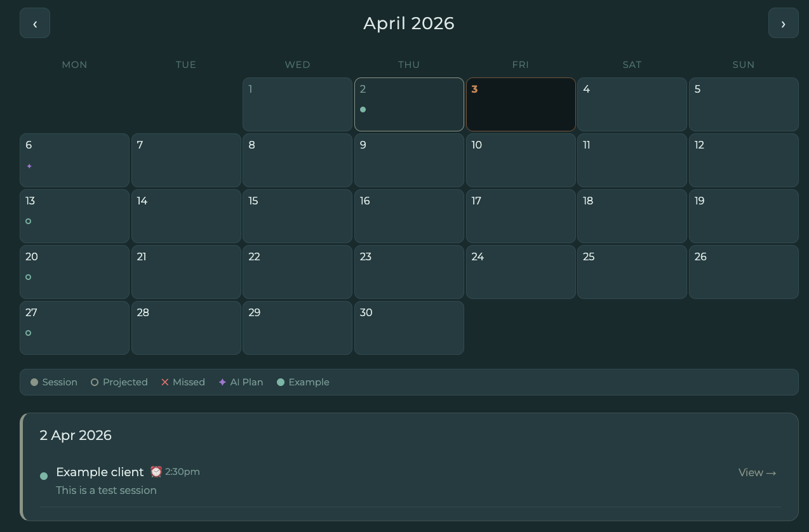809x532 pixels.
Task: Click the Example client session name
Action: click(x=100, y=472)
